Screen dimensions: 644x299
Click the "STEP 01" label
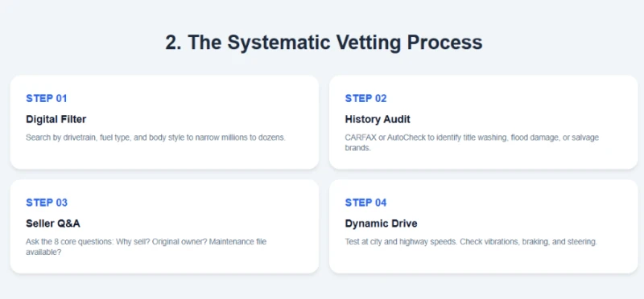(47, 98)
